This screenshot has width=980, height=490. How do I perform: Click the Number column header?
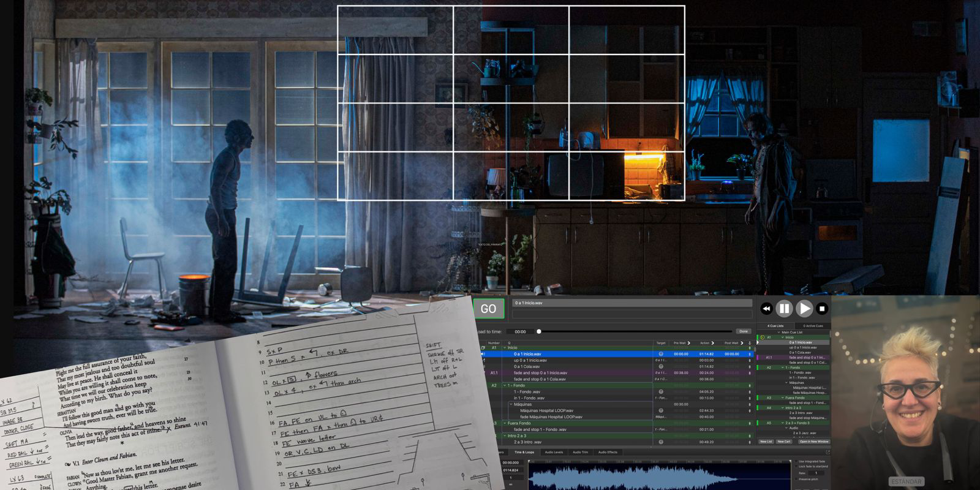(494, 343)
